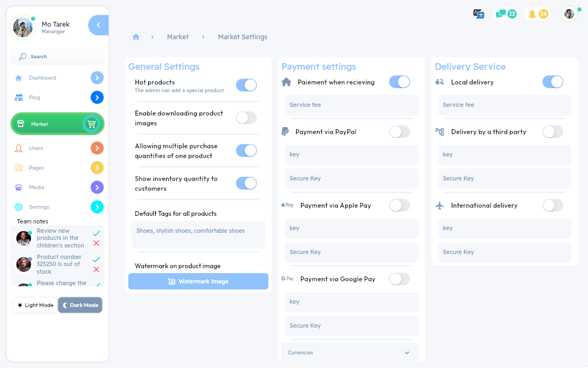Enable International delivery toggle
This screenshot has height=368, width=588.
tap(553, 205)
